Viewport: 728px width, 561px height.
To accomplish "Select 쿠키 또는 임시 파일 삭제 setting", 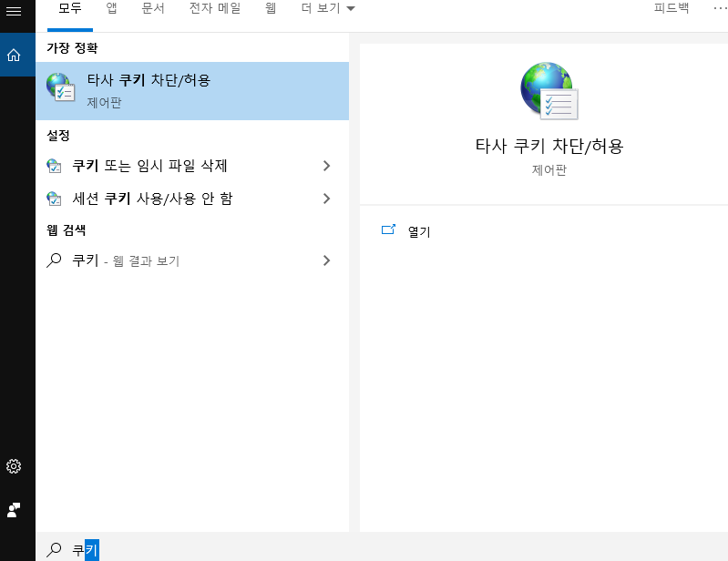I will click(192, 166).
